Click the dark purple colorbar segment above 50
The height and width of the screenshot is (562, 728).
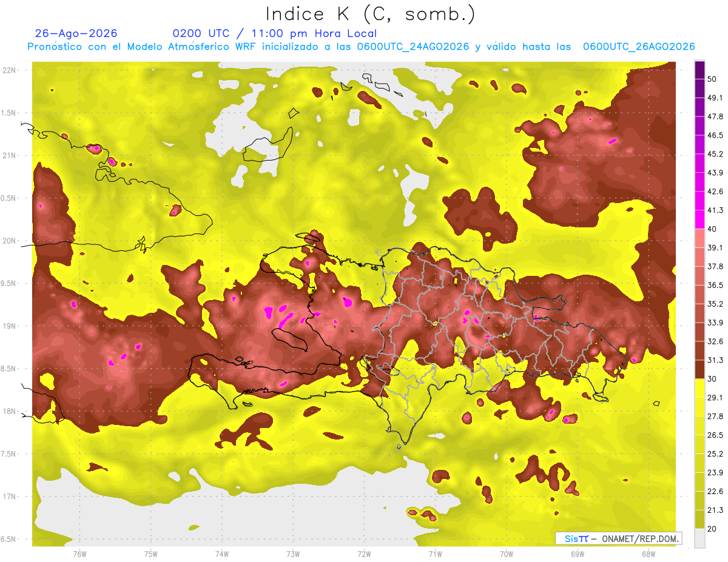[699, 70]
